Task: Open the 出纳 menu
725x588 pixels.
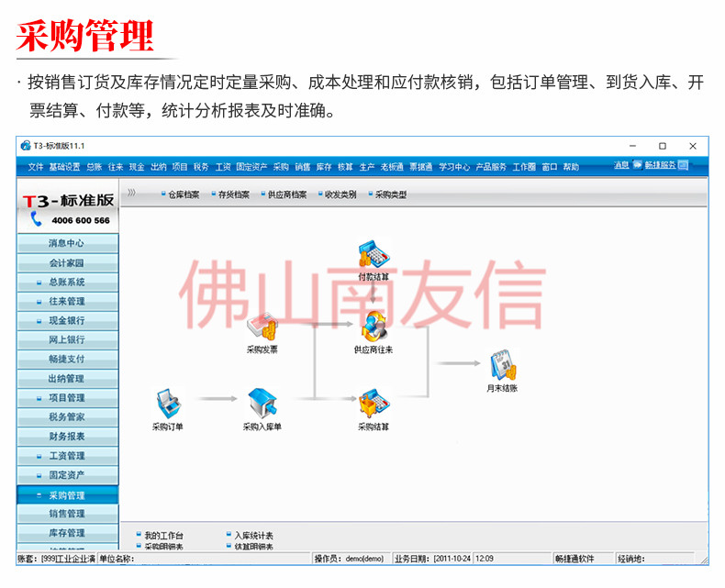Action: point(158,167)
